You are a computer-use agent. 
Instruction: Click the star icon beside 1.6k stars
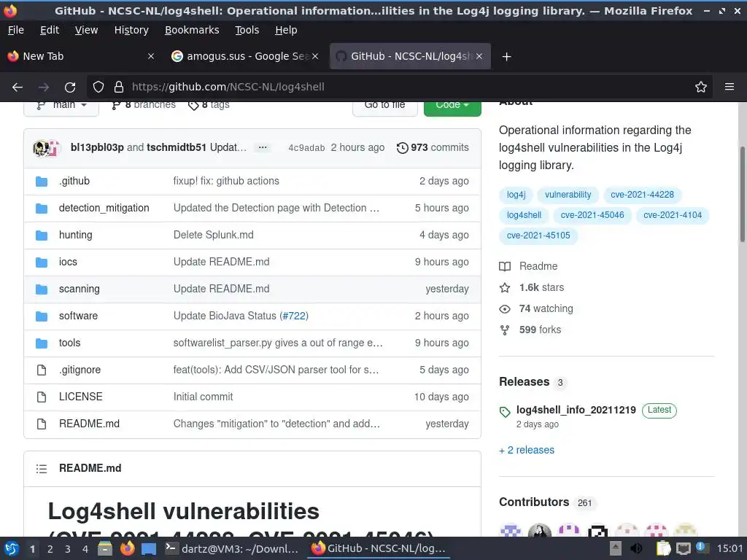(505, 287)
